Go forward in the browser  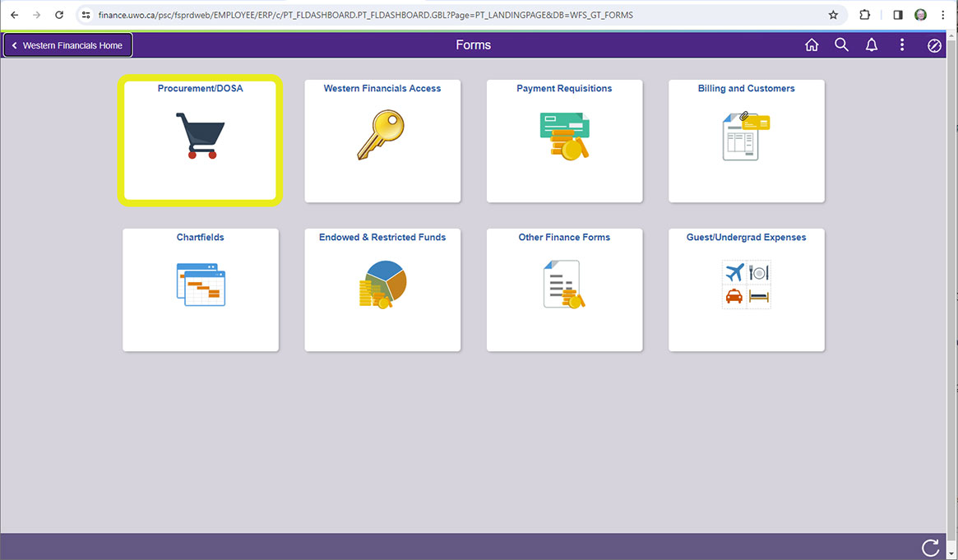point(37,15)
